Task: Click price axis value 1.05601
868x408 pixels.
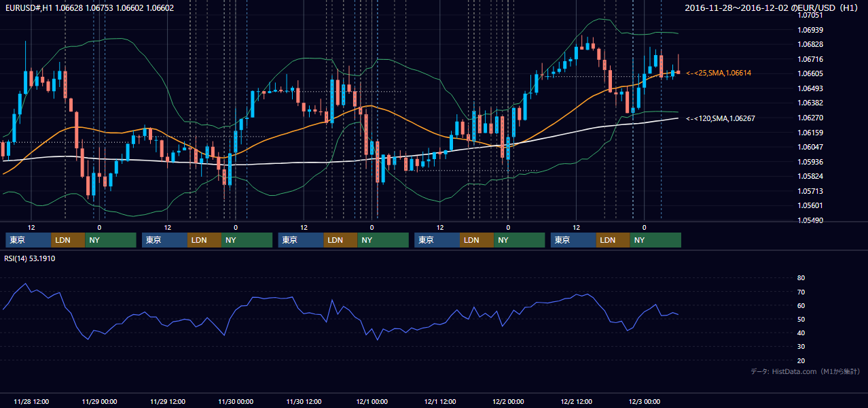Action: pos(810,205)
